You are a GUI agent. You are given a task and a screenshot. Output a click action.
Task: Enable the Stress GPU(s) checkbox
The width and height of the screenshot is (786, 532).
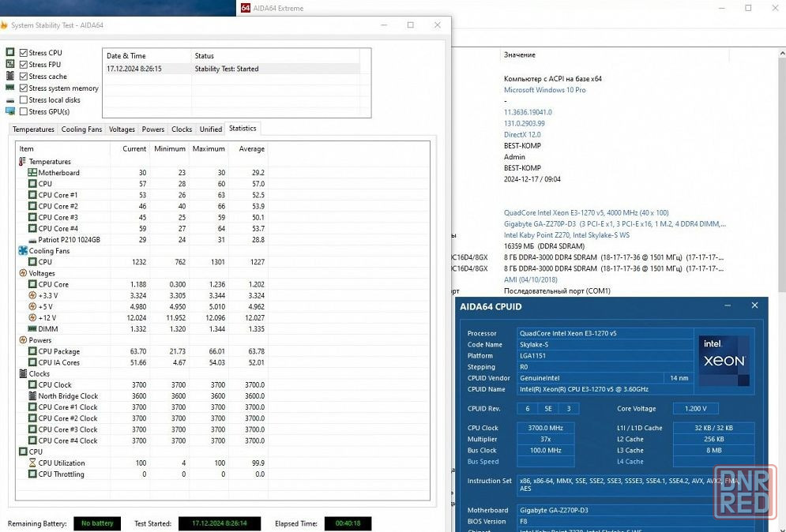click(x=24, y=112)
